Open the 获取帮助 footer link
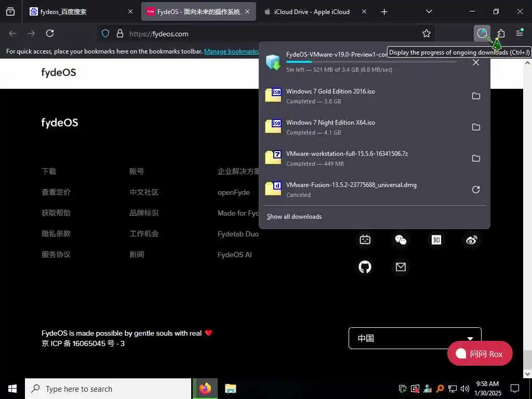532x399 pixels. 56,212
